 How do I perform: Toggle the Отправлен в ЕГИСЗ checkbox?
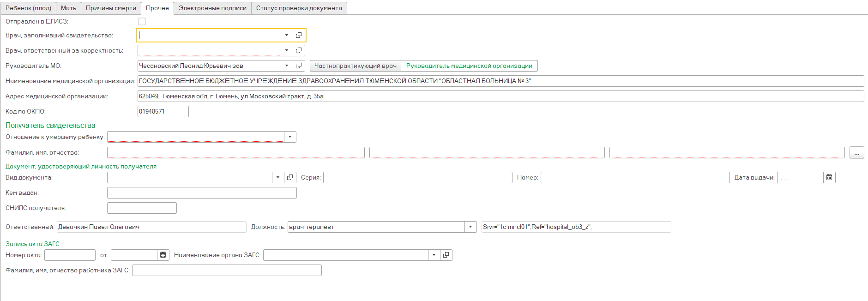pyautogui.click(x=142, y=22)
